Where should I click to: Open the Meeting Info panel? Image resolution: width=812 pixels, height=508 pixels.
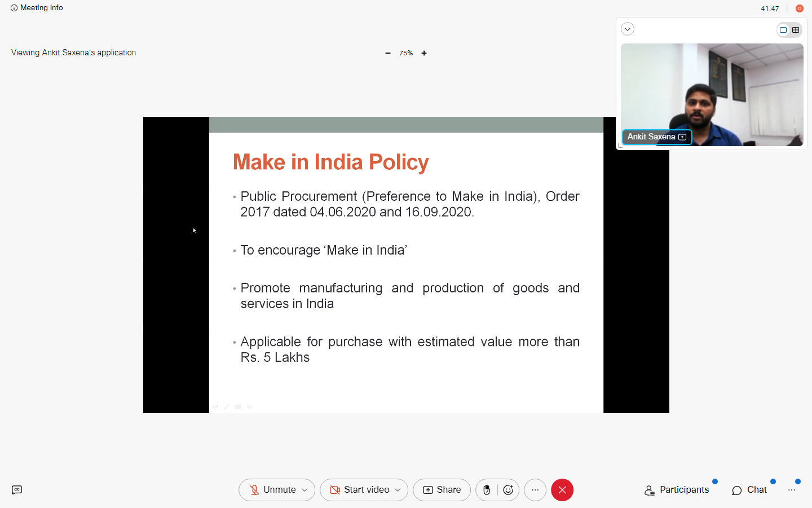click(37, 8)
